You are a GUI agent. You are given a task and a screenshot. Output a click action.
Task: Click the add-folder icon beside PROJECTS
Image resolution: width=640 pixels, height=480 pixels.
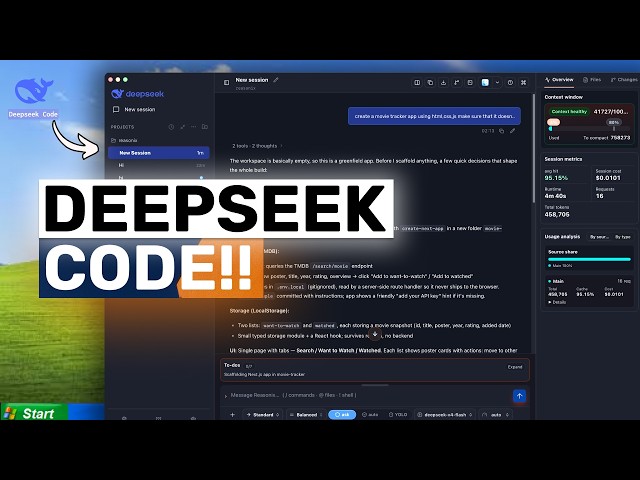tap(205, 127)
